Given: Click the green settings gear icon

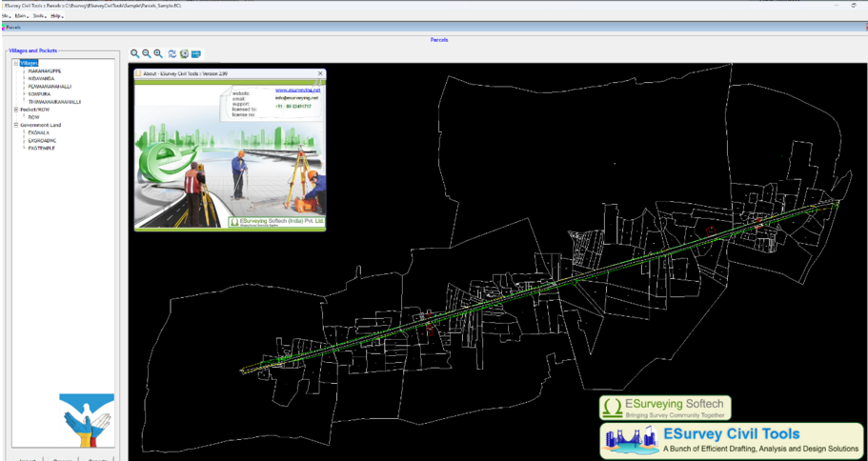Looking at the screenshot, I should tap(184, 54).
